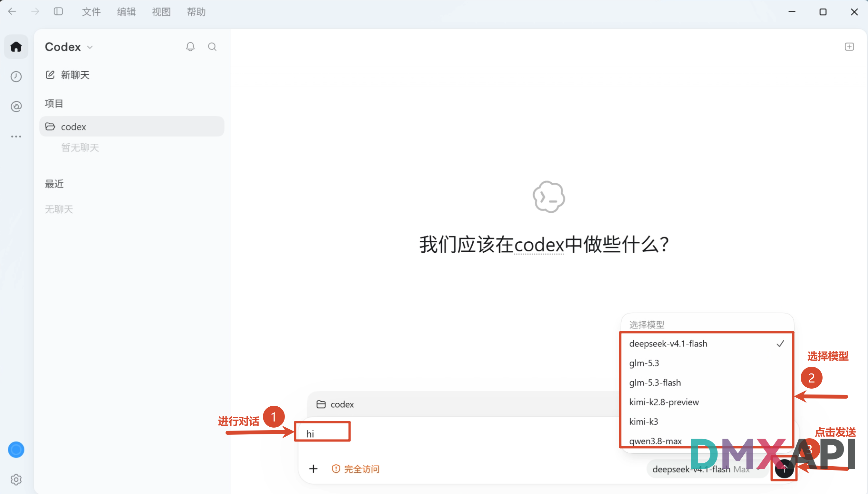Toggle the sidebar panel icon
Screen dimensions: 868x494
tap(58, 12)
